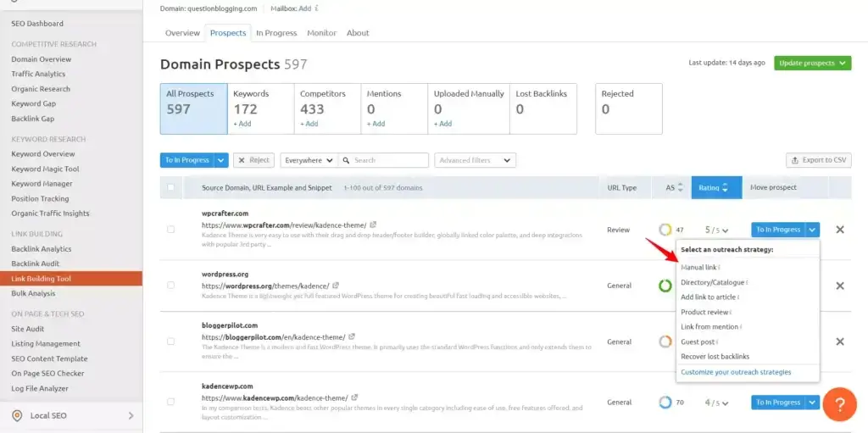Choose Add link to article strategy

point(708,297)
